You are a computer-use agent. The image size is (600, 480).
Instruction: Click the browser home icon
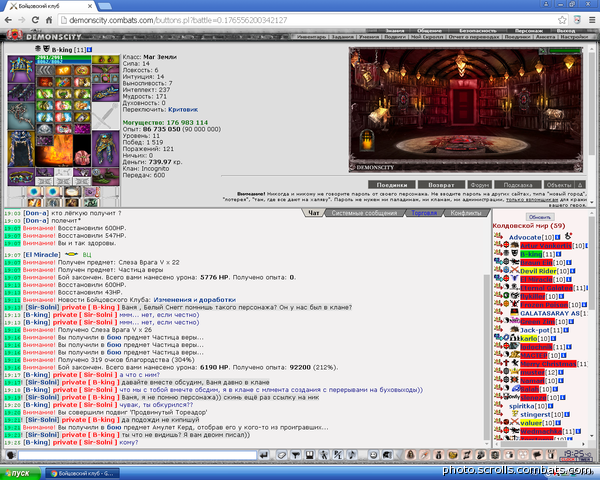tap(49, 20)
